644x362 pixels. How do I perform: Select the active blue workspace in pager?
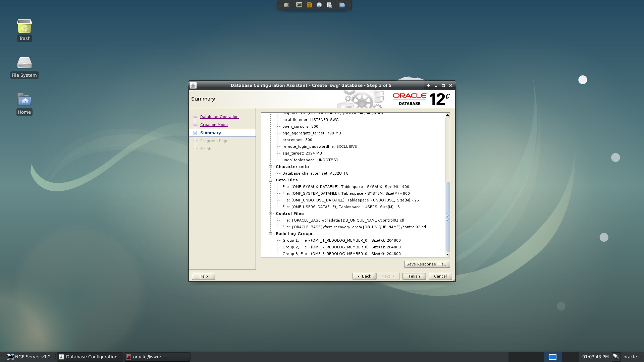click(x=553, y=357)
